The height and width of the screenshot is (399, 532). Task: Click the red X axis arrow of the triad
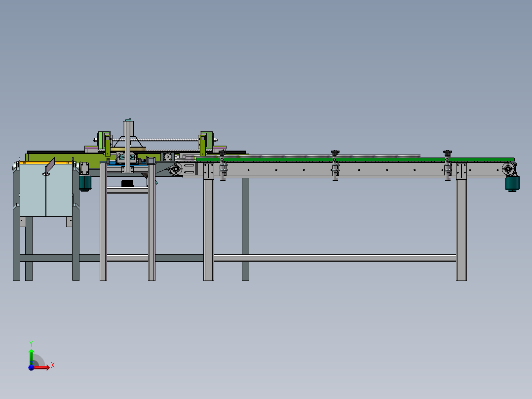(x=41, y=367)
